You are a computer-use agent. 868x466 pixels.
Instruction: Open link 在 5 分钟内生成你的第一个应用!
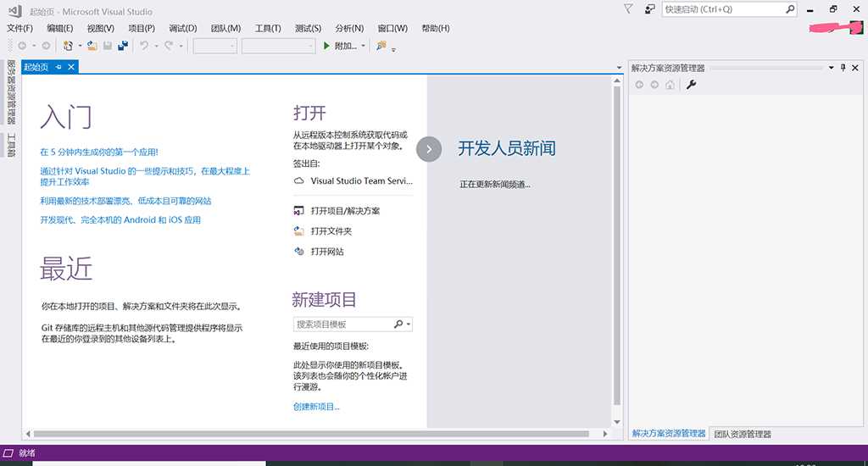(x=99, y=153)
